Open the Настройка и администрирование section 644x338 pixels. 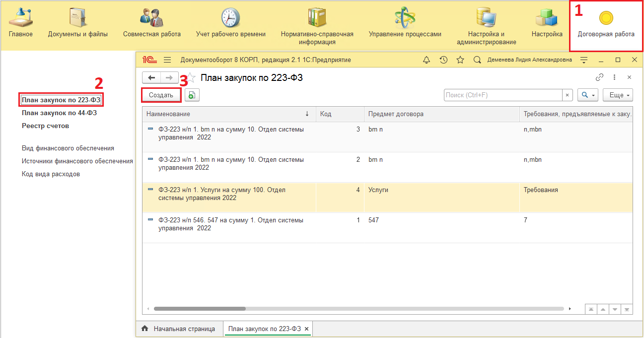[487, 27]
